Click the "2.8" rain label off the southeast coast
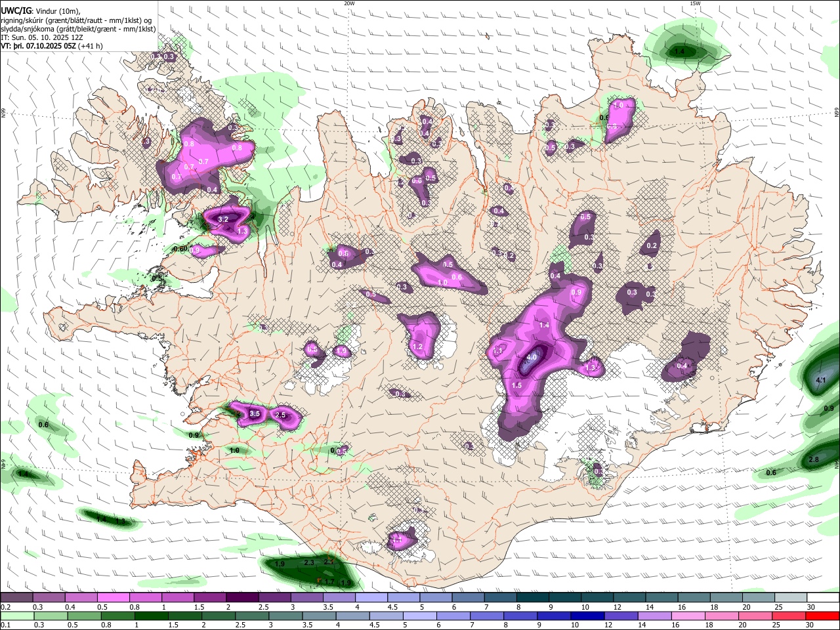The height and width of the screenshot is (630, 840). point(814,460)
